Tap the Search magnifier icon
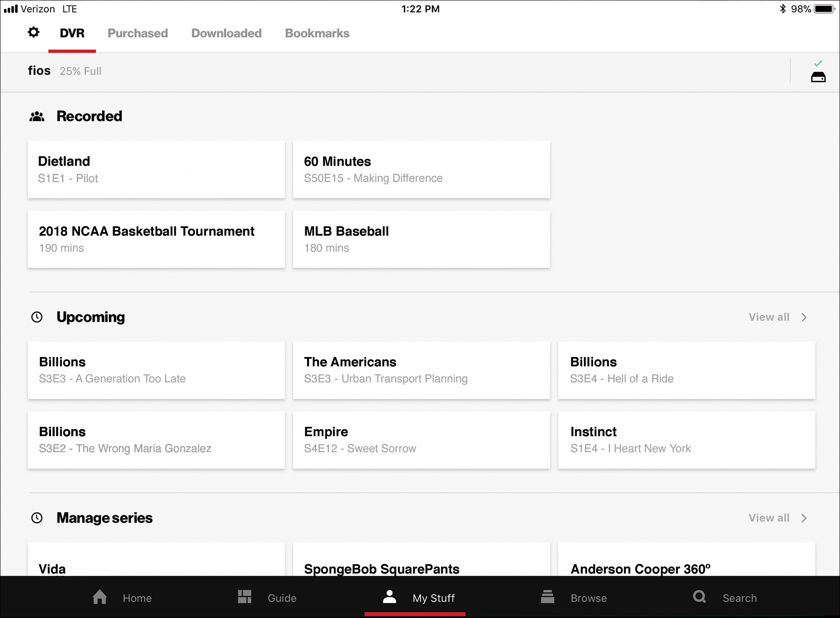Image resolution: width=840 pixels, height=618 pixels. pos(699,597)
